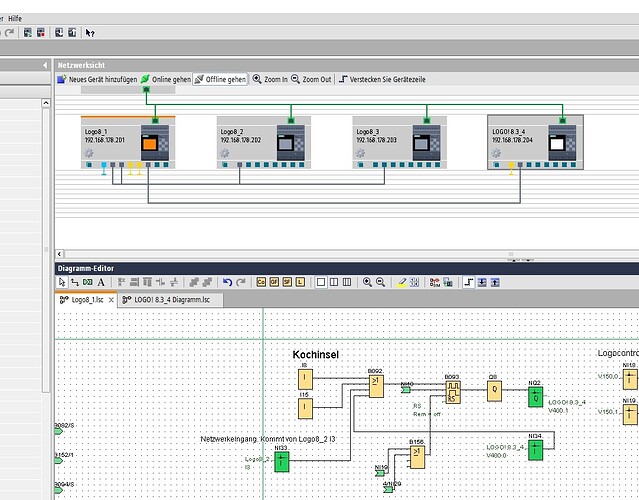Click the left panel scroll up arrow

click(46, 103)
